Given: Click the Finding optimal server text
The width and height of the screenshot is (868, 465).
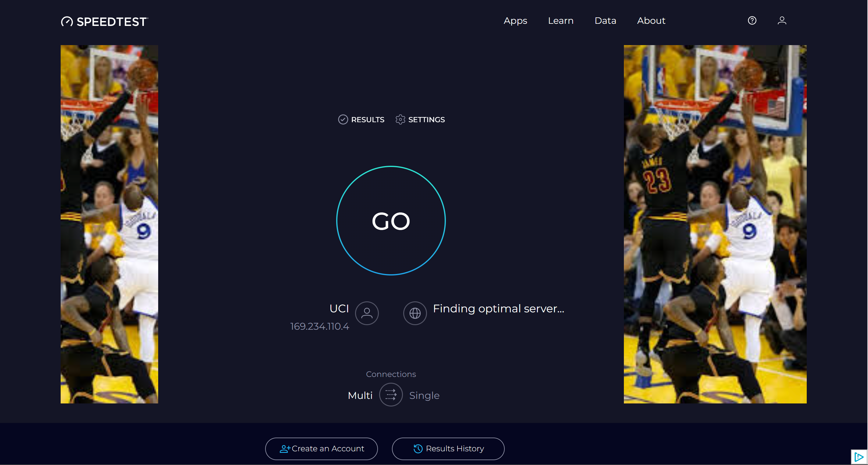Looking at the screenshot, I should 498,309.
